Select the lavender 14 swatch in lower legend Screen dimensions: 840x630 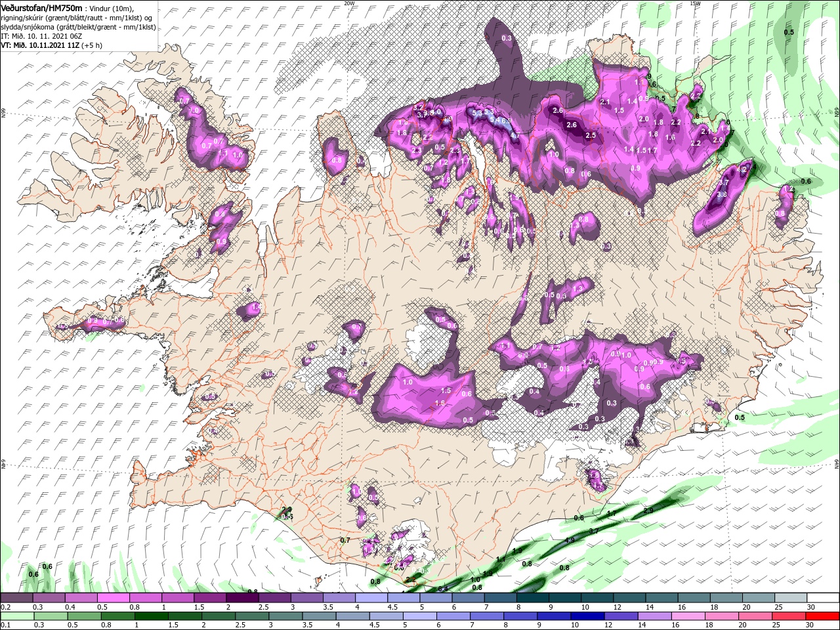pos(655,616)
